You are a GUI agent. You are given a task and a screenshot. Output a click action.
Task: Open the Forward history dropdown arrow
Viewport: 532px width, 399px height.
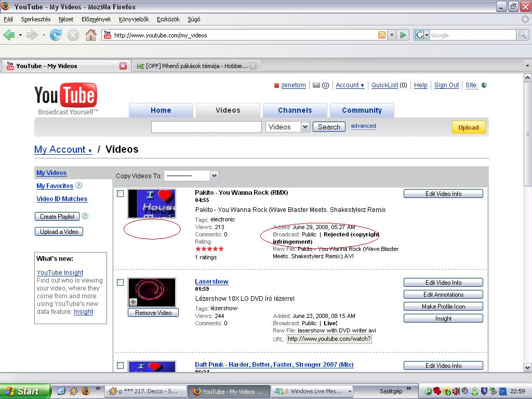tap(44, 35)
